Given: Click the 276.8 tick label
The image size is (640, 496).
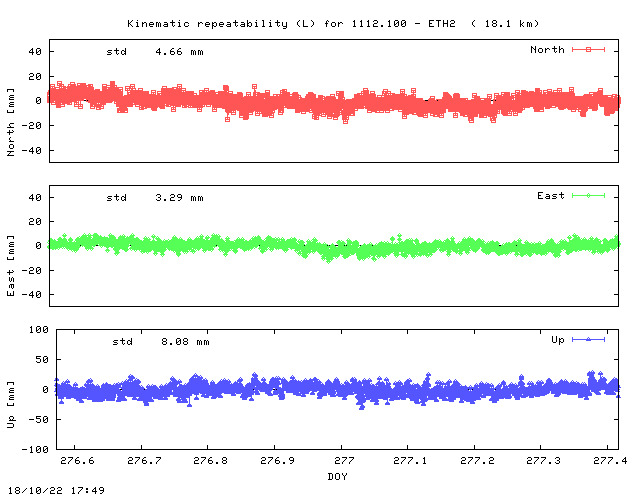Looking at the screenshot, I should [211, 460].
